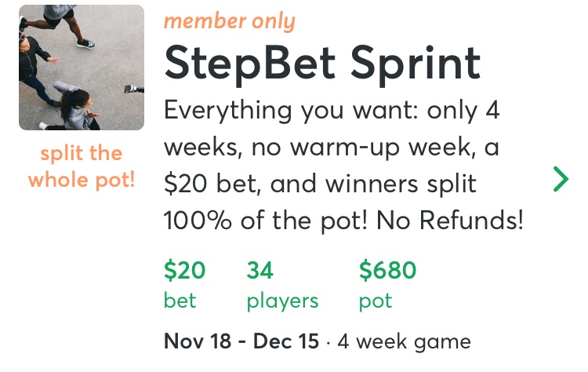Select the Nov 18 - Dec 15 dates
This screenshot has width=588, height=372.
click(241, 342)
